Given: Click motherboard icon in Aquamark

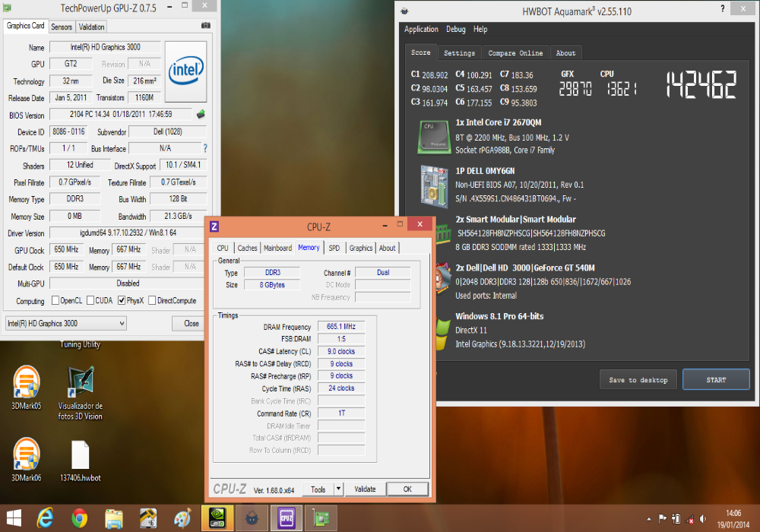Looking at the screenshot, I should pos(434,186).
